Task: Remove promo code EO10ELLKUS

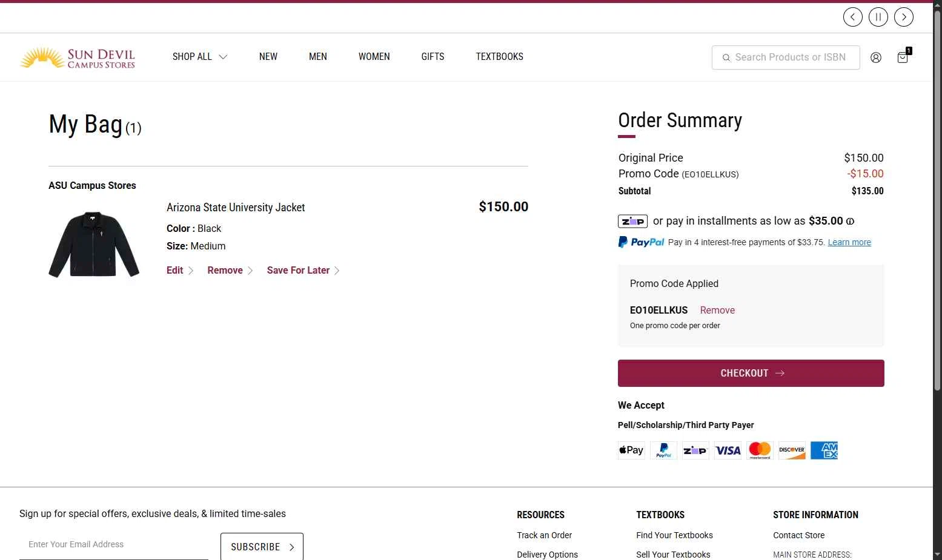Action: pyautogui.click(x=717, y=310)
